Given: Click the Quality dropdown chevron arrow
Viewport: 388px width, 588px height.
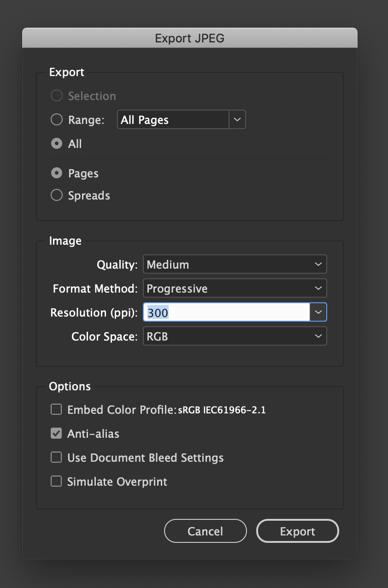Looking at the screenshot, I should coord(318,264).
